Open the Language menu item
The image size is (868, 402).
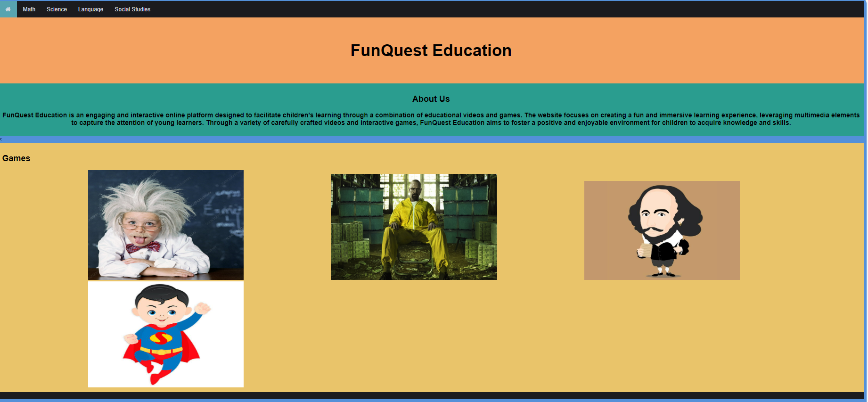[x=90, y=9]
